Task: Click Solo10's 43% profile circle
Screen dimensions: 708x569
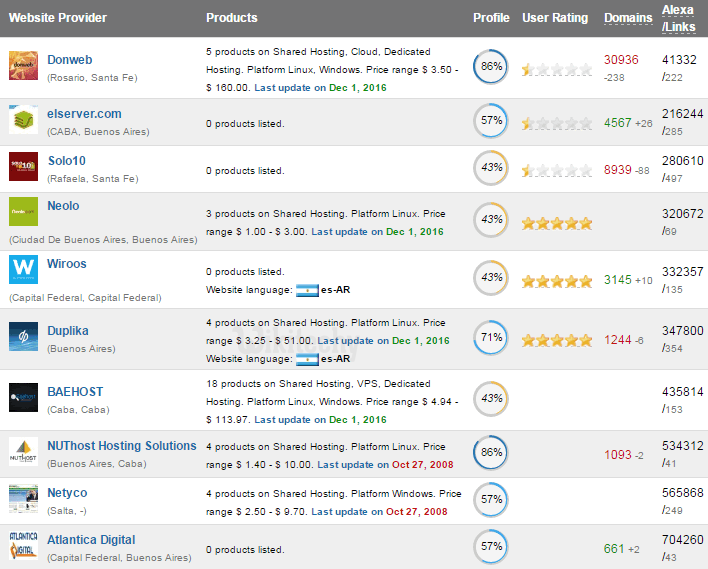Action: 491,168
